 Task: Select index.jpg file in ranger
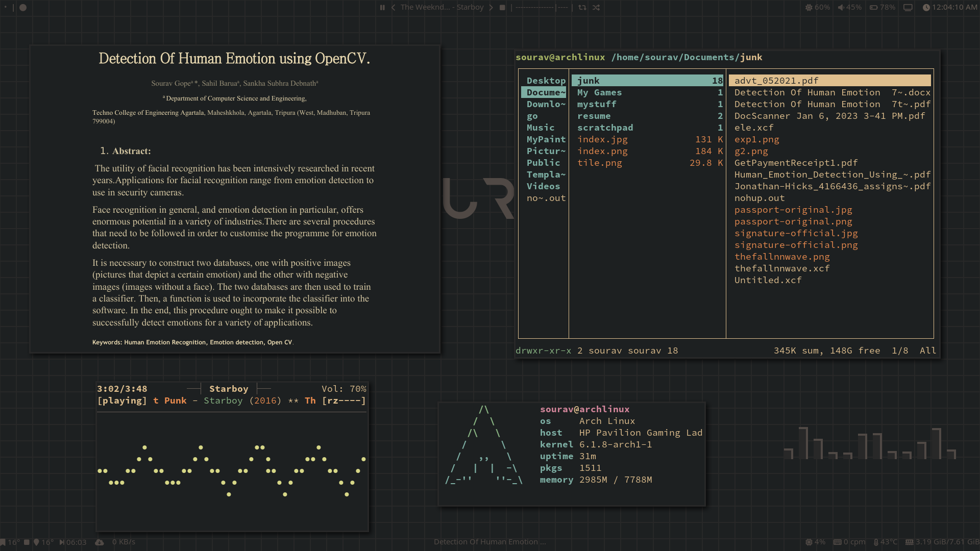click(x=602, y=139)
